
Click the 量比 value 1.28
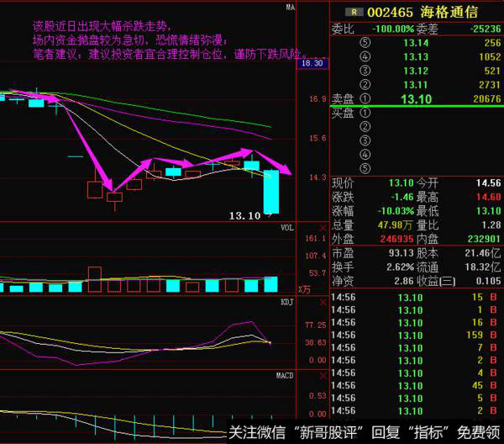(x=491, y=225)
